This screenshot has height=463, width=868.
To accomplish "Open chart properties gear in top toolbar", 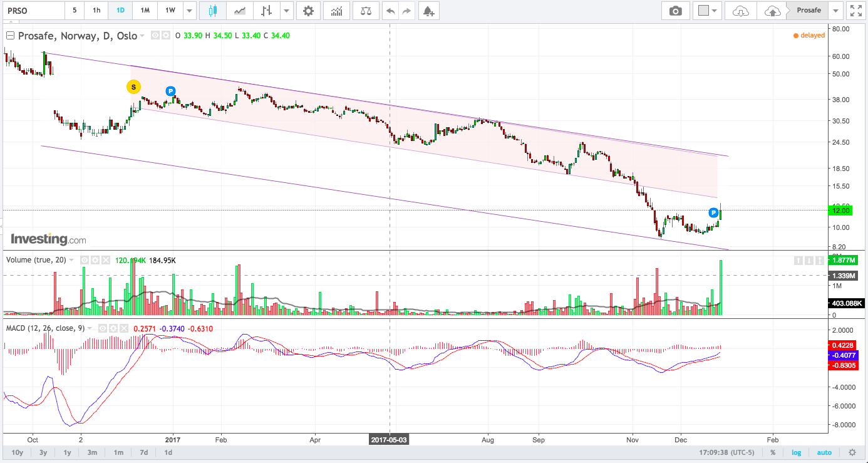I will (x=307, y=11).
